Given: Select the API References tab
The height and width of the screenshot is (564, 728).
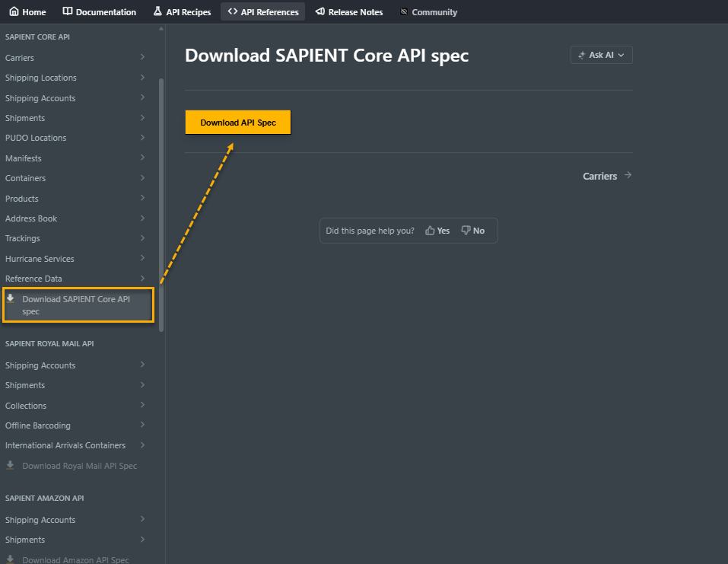Looking at the screenshot, I should [x=262, y=11].
